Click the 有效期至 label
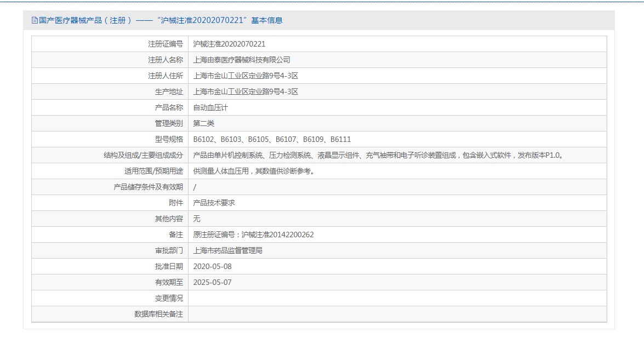Image resolution: width=644 pixels, height=343 pixels. [169, 282]
